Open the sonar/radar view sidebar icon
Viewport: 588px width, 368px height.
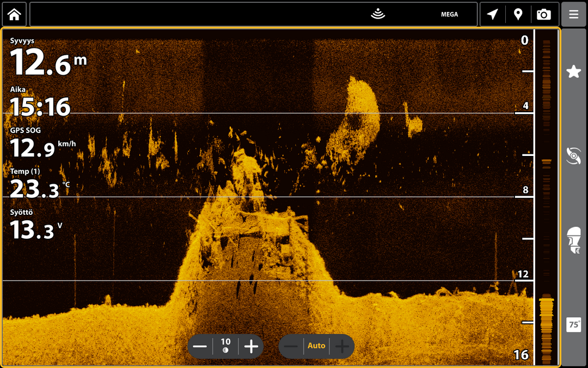(x=573, y=156)
